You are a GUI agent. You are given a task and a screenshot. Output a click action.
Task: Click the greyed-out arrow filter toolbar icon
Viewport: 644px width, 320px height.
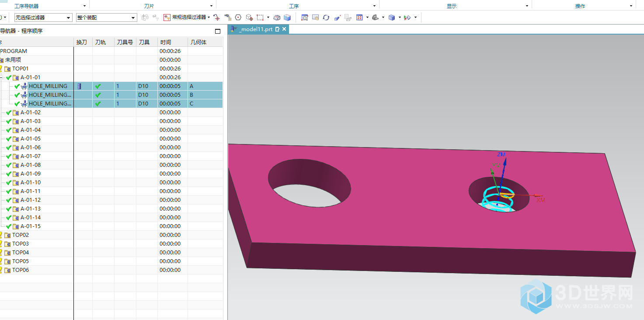coord(156,18)
